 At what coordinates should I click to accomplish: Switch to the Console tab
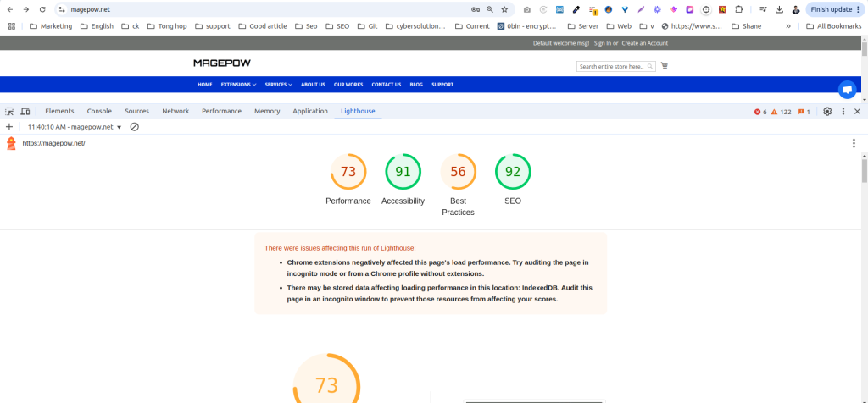tap(100, 111)
